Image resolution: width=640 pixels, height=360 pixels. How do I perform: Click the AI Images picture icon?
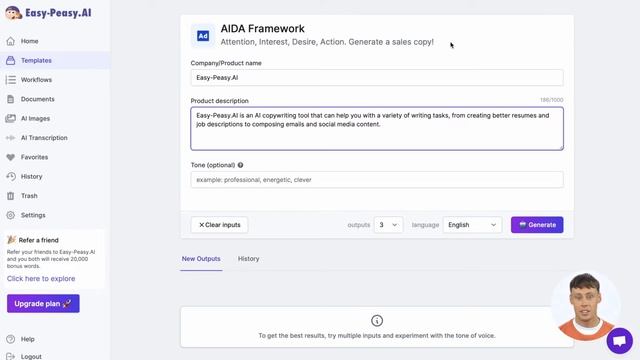tap(11, 118)
